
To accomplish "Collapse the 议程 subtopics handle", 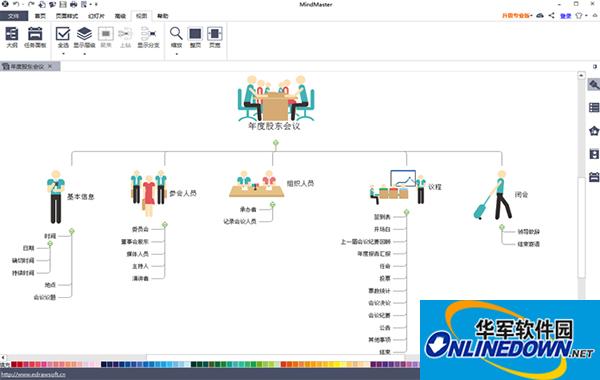I will pos(406,212).
